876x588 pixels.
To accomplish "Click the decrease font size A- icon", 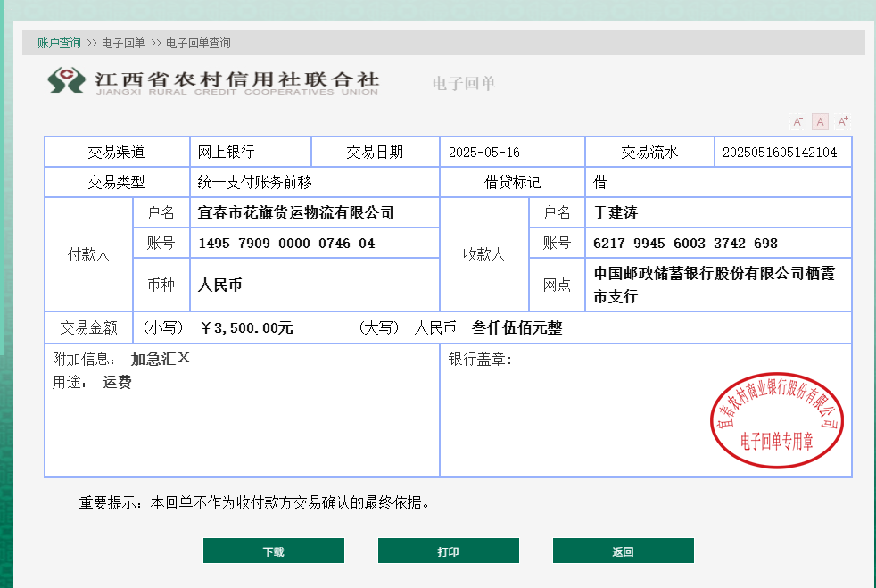I will point(797,121).
